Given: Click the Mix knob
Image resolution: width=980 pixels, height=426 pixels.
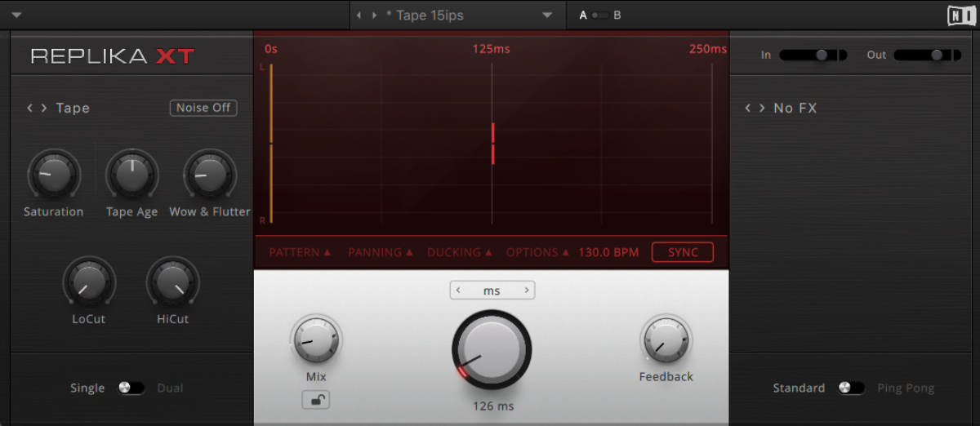Looking at the screenshot, I should 316,339.
